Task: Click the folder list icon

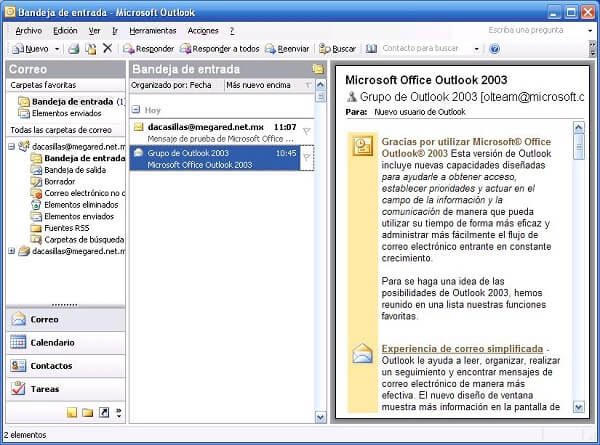Action: [x=88, y=412]
